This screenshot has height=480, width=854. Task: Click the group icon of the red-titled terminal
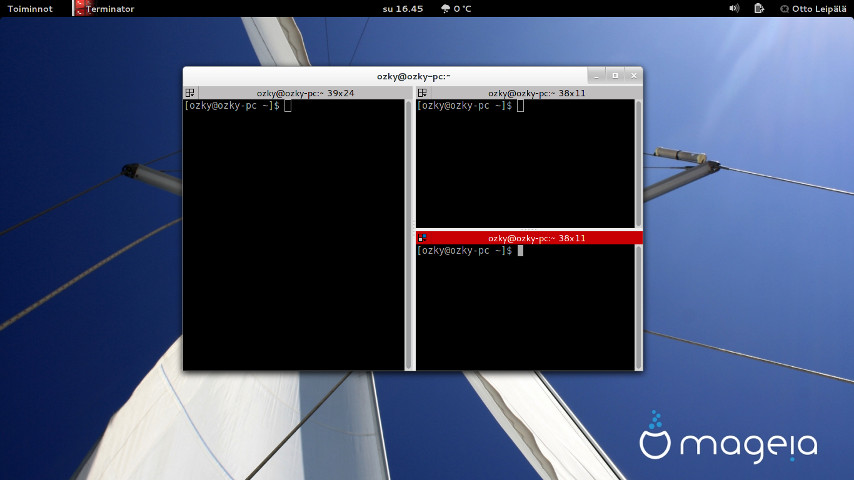[x=422, y=238]
